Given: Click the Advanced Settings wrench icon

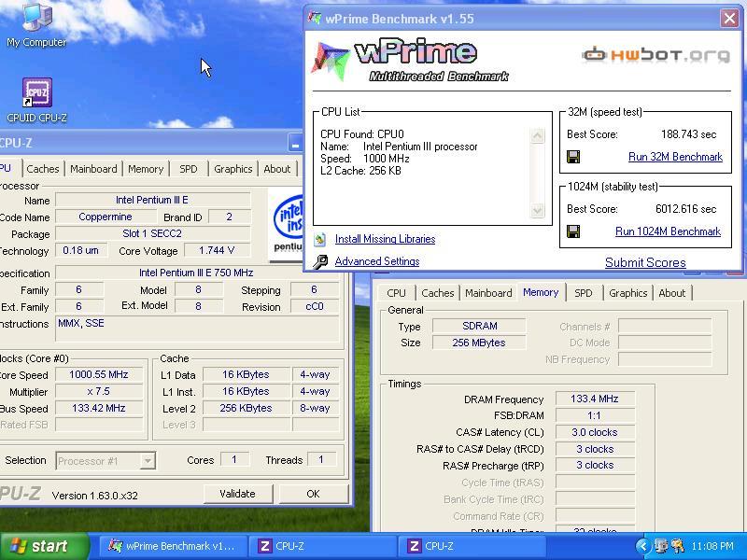Looking at the screenshot, I should pyautogui.click(x=320, y=261).
